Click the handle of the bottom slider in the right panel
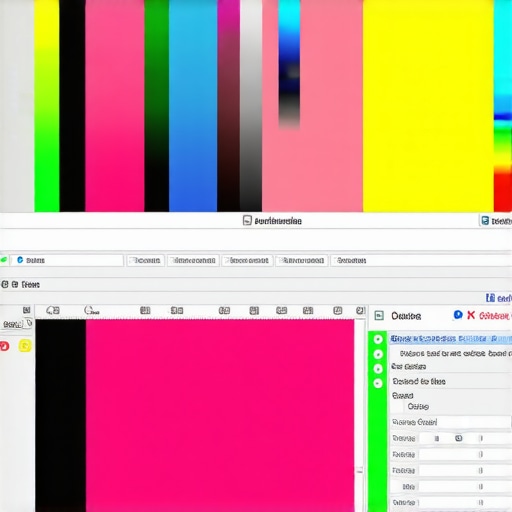512x512 pixels. click(481, 502)
